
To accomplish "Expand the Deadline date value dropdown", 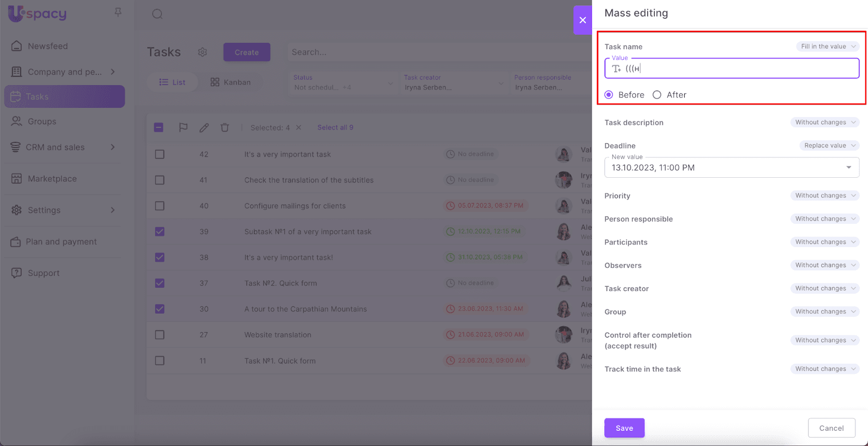I will [x=848, y=167].
